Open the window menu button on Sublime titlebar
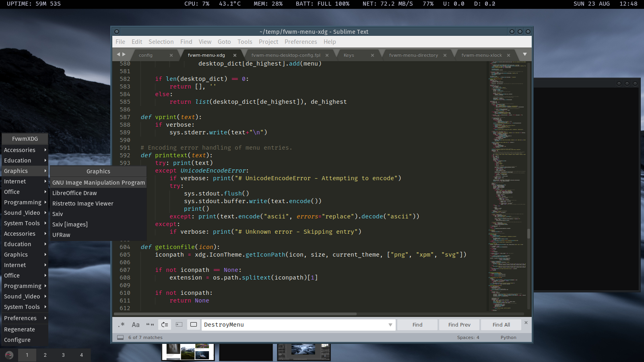 [x=117, y=31]
